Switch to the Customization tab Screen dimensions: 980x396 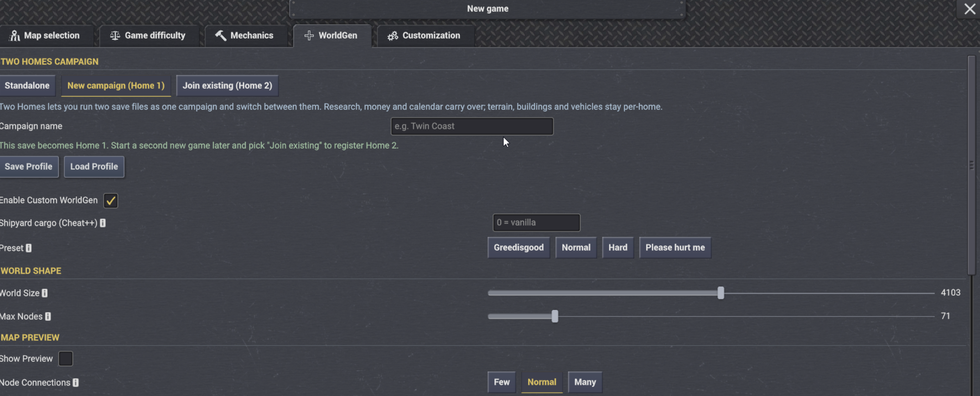[425, 36]
